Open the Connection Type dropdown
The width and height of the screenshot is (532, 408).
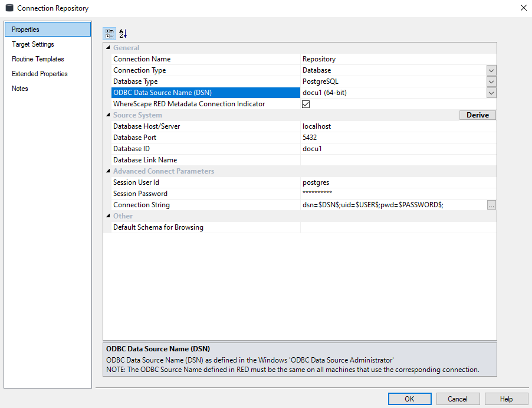[491, 70]
